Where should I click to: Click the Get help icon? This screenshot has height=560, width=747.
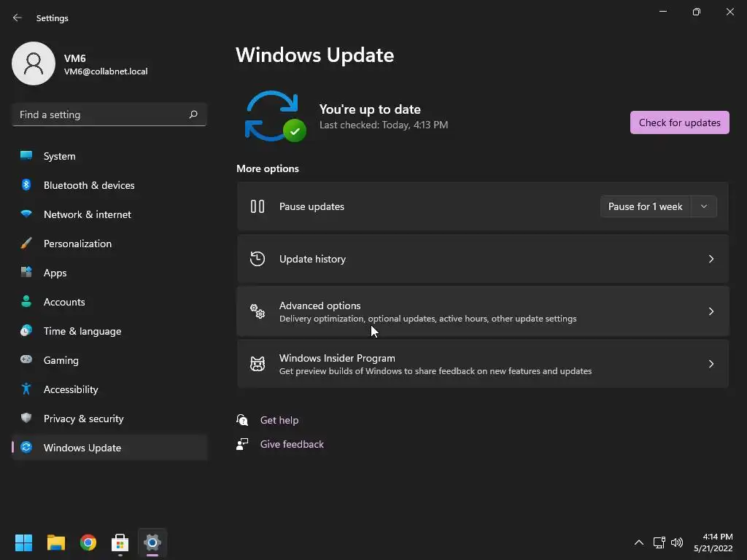242,419
